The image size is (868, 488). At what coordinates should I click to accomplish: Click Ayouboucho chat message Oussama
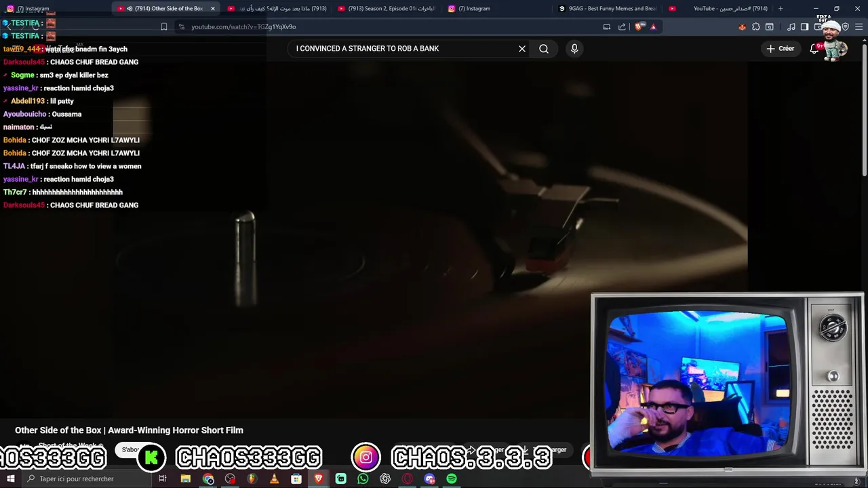click(43, 114)
